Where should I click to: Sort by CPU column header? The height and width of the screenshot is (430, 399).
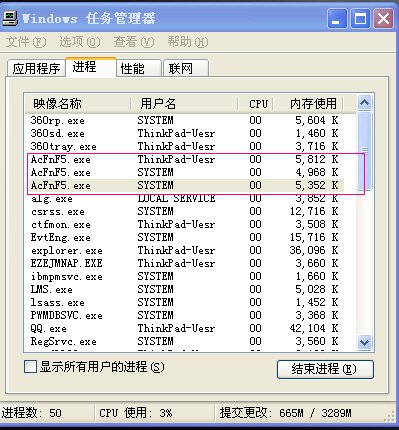pyautogui.click(x=256, y=104)
